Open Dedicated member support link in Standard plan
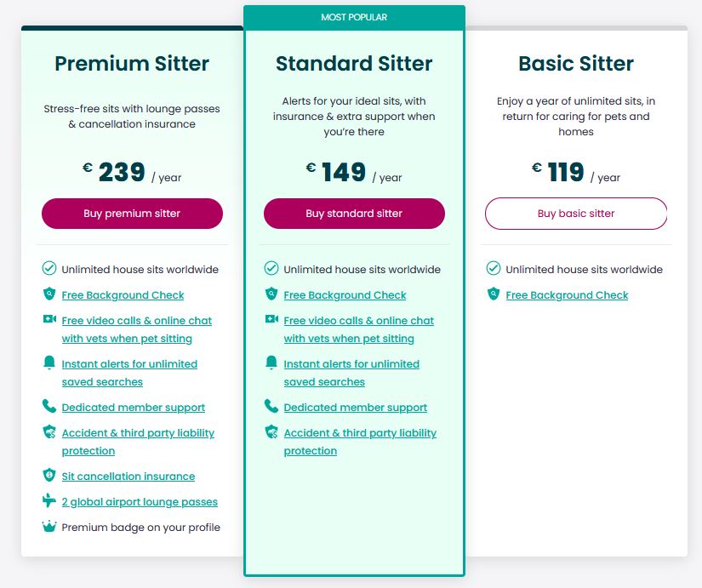Viewport: 702px width, 588px height. click(356, 408)
